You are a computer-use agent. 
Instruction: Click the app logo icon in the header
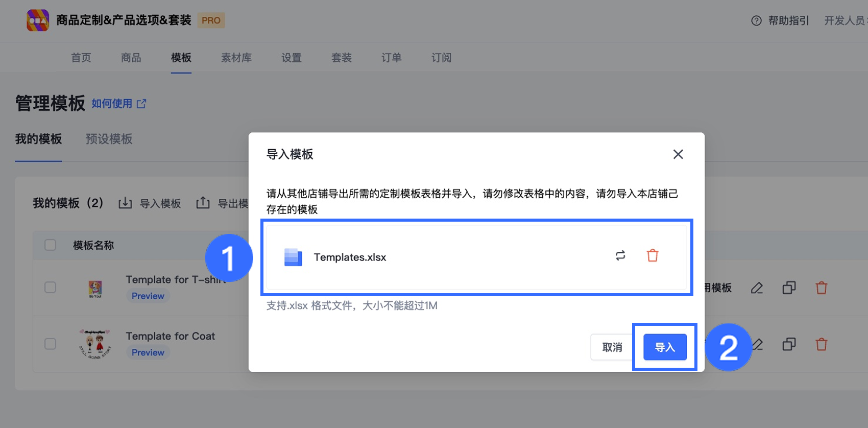[x=38, y=20]
